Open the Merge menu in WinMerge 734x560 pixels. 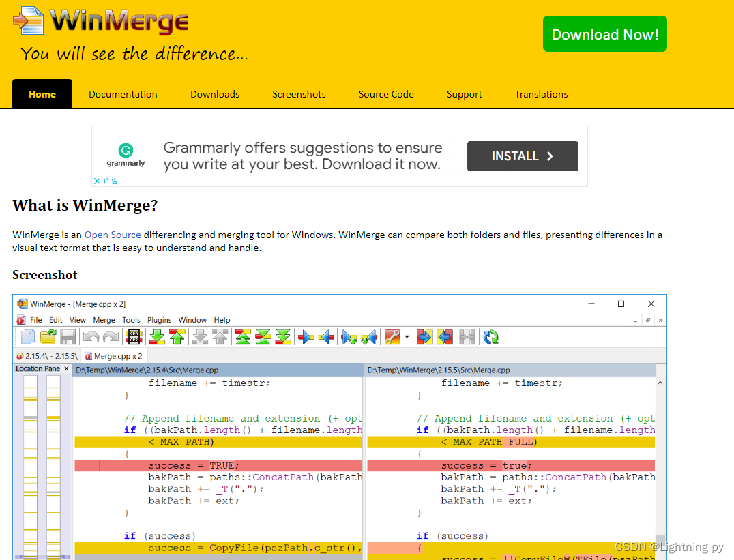[104, 320]
